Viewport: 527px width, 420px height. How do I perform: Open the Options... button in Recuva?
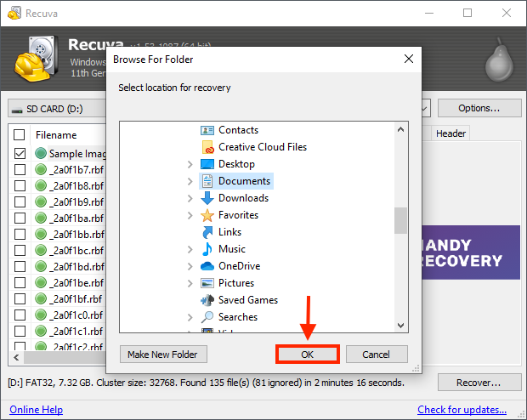pos(479,108)
